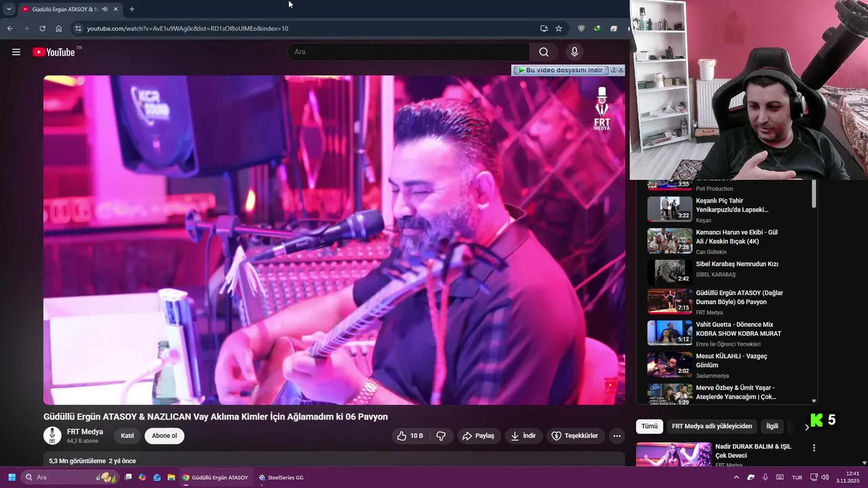Viewport: 868px width, 488px height.
Task: Show more chips with the right chevron
Action: (806, 427)
